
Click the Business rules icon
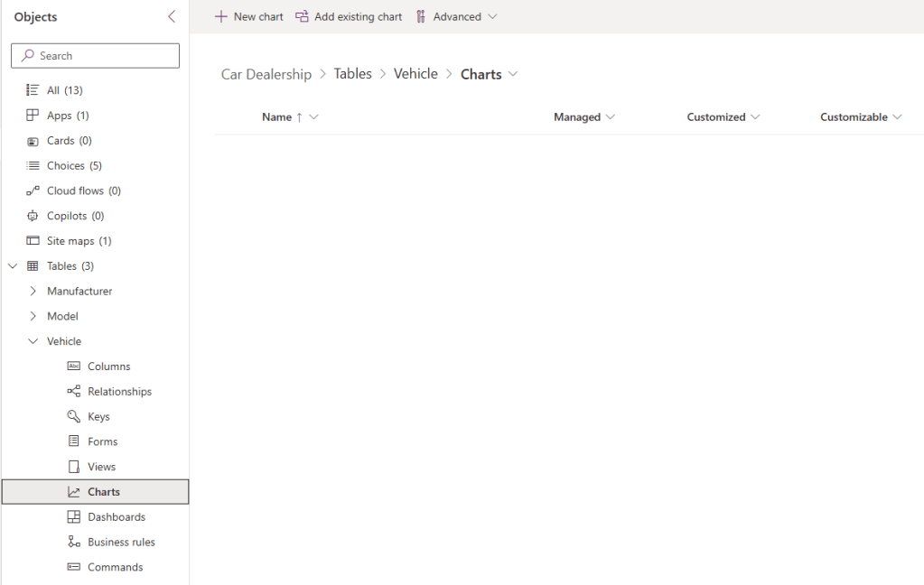click(x=74, y=542)
